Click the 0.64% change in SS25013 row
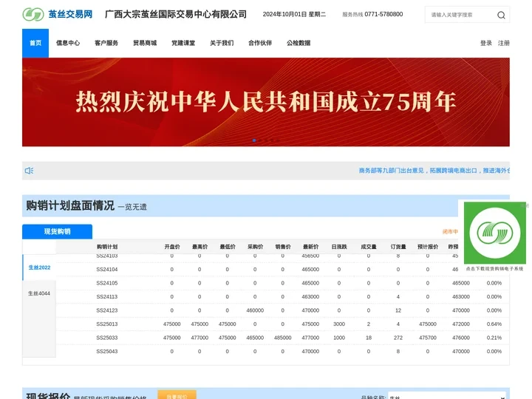Screen dimensions: 532x399 [494, 324]
